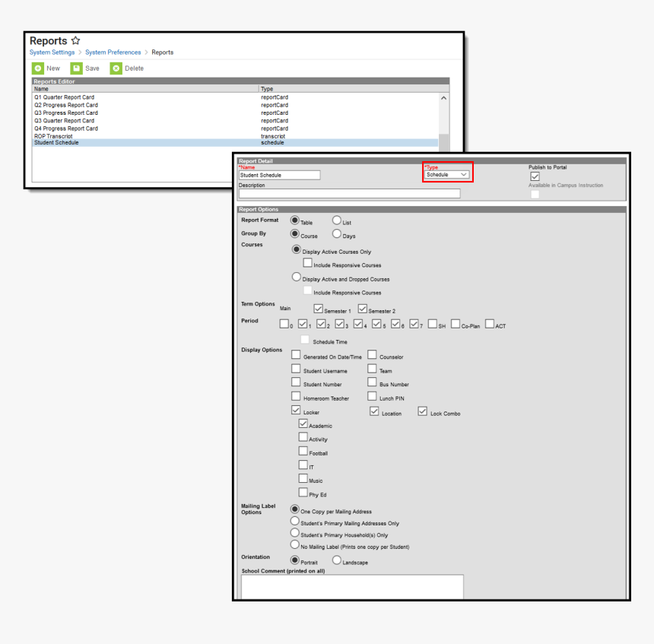The width and height of the screenshot is (654, 644).
Task: Select Student's Primary Mailing Addresses Only
Action: (295, 521)
